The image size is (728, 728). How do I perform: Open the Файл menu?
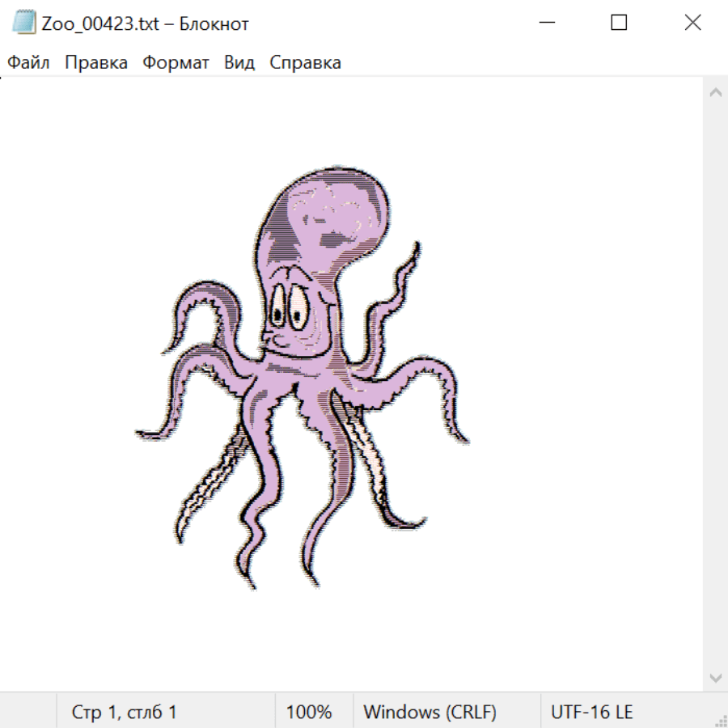29,62
